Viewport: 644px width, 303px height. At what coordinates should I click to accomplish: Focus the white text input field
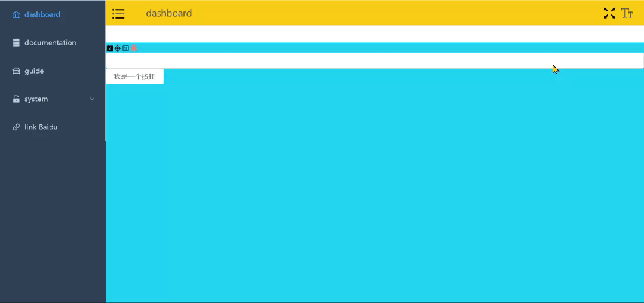coord(374,60)
